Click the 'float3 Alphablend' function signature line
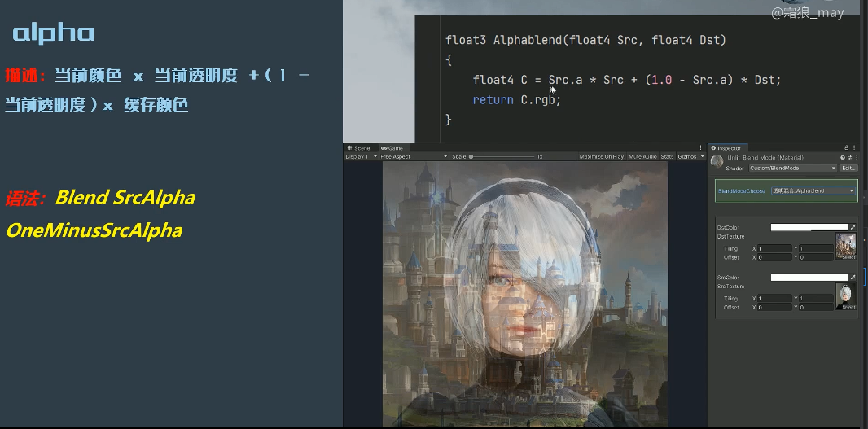This screenshot has height=429, width=868. (x=585, y=40)
